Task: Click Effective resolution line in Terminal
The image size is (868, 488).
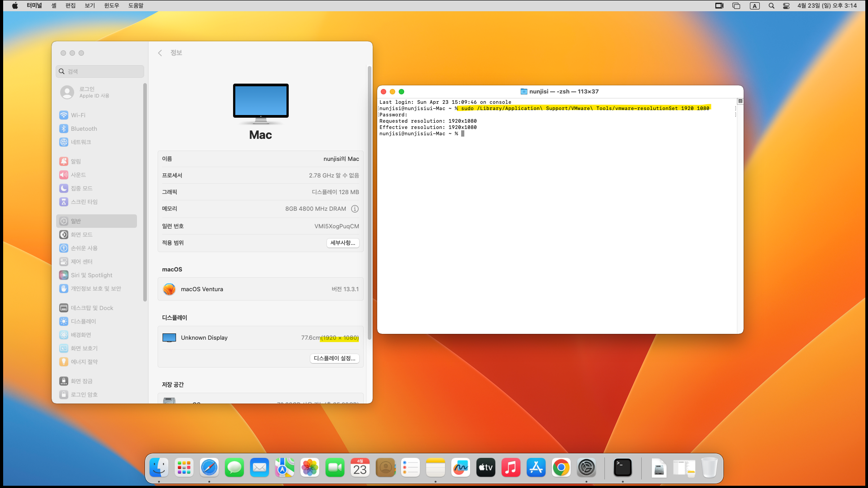Action: (428, 127)
